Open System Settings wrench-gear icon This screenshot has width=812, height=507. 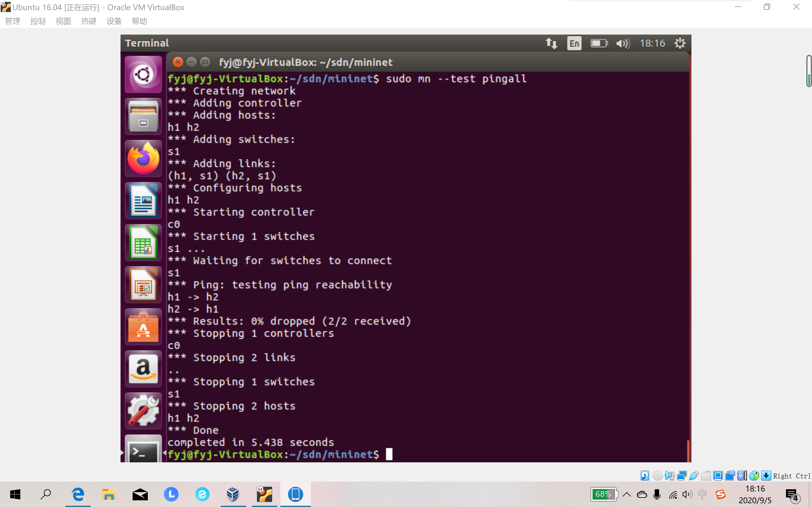click(143, 411)
